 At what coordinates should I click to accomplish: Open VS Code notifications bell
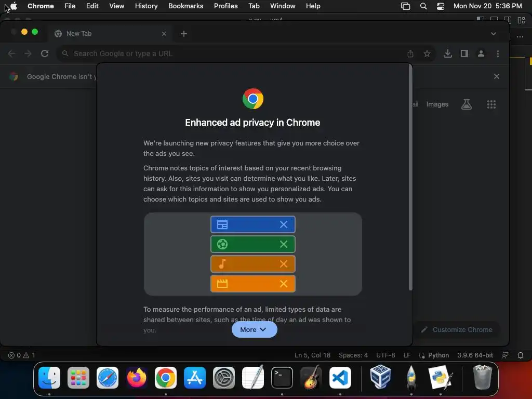pyautogui.click(x=521, y=355)
